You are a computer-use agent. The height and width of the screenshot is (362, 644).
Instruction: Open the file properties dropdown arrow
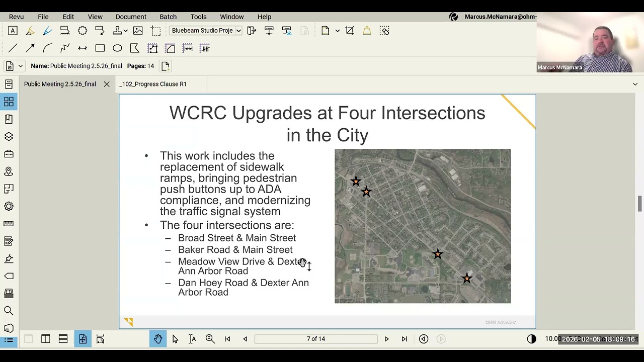click(x=21, y=66)
